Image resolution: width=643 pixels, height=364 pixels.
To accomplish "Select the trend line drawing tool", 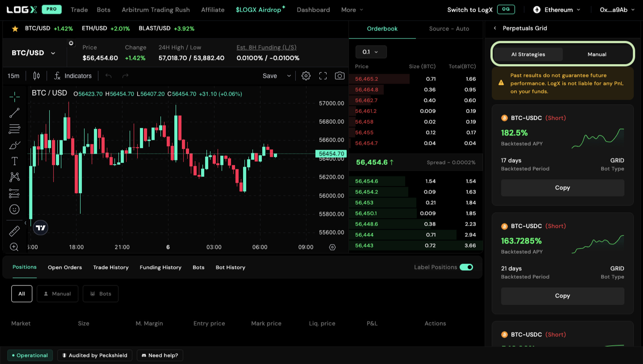I will (14, 113).
